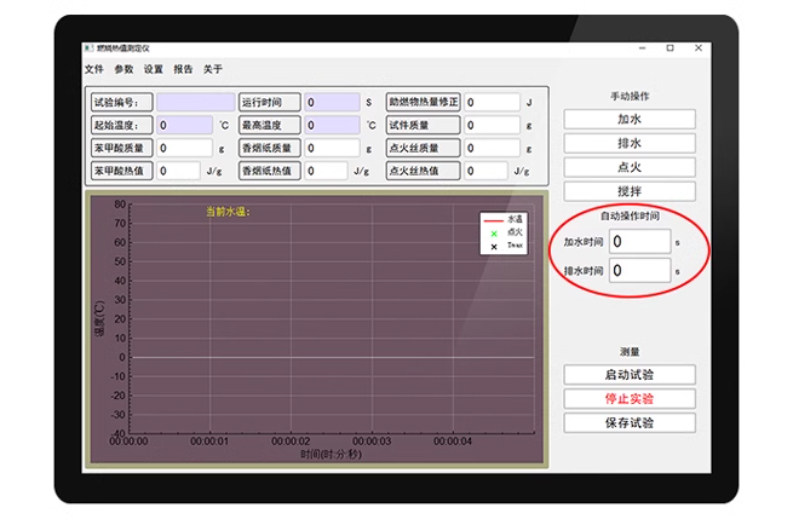Click the 时间(时:分:秒) axis title

tap(331, 454)
